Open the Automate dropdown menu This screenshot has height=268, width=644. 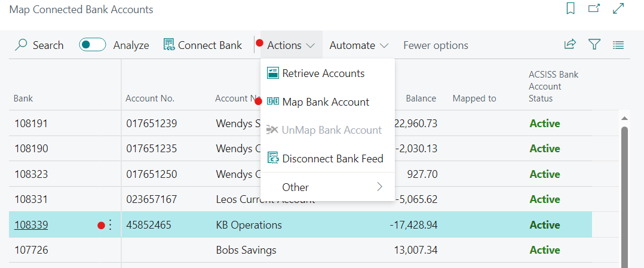[358, 45]
